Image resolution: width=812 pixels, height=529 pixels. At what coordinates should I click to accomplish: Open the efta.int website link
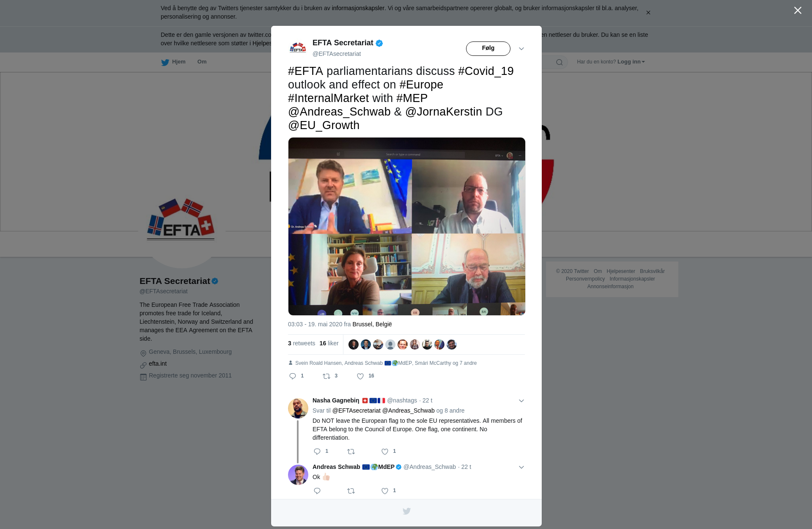[x=158, y=364]
